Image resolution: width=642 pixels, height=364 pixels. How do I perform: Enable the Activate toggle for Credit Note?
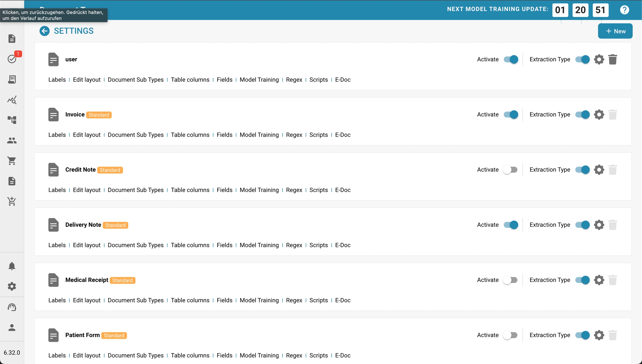pos(510,170)
